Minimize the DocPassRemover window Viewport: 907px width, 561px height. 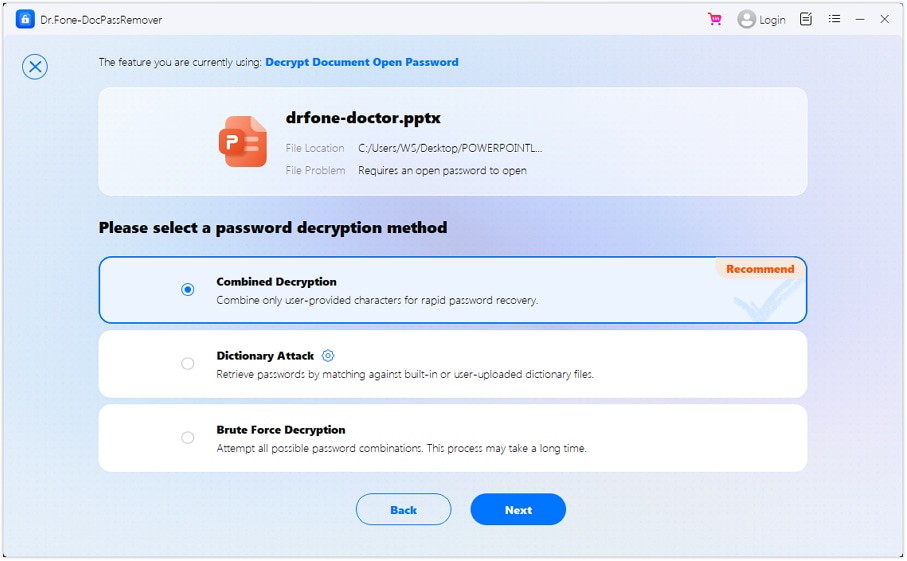pyautogui.click(x=860, y=19)
